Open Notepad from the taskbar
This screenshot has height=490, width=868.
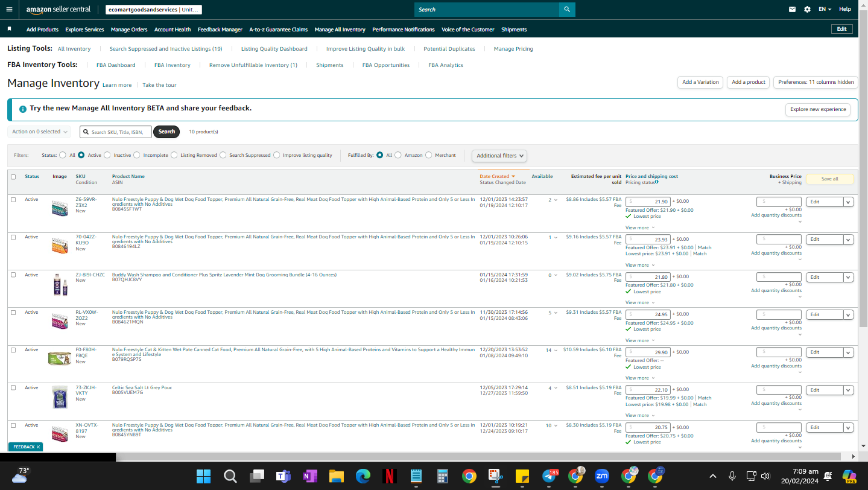[x=416, y=476]
